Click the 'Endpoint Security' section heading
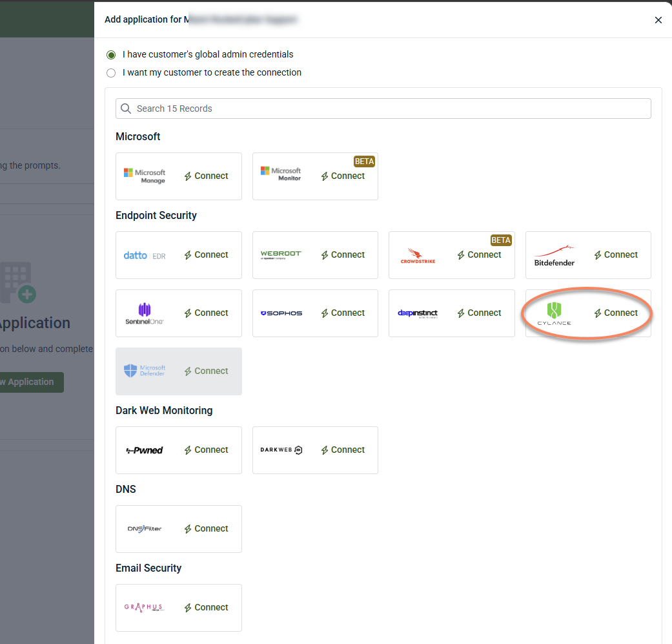Screen dimensions: 672x644 [156, 216]
